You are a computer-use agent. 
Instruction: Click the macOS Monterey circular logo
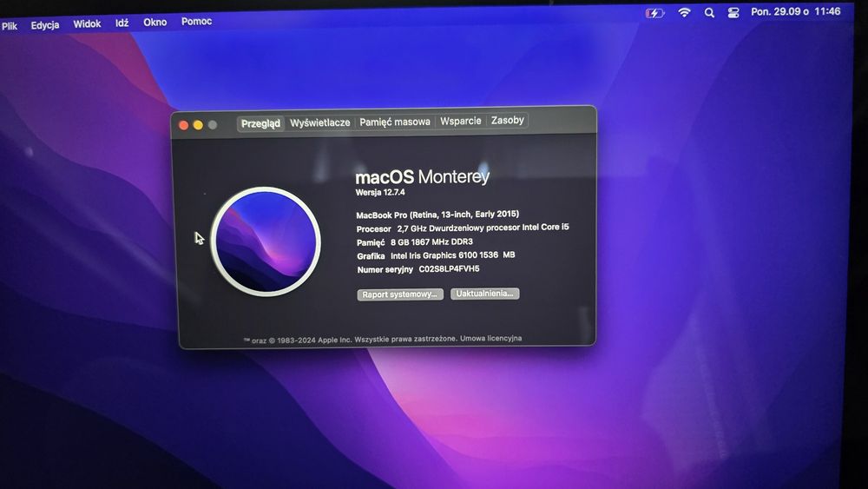click(266, 241)
